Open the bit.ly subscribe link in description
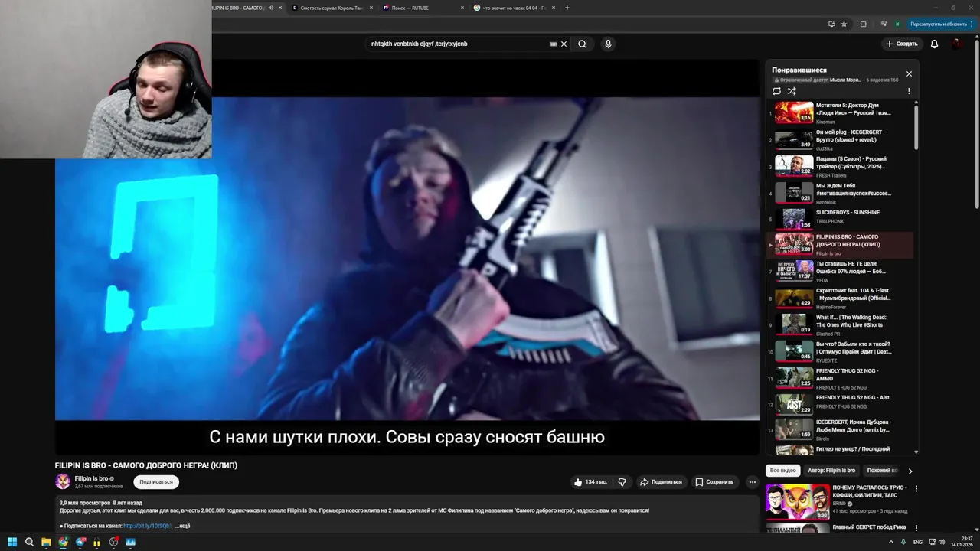 (x=148, y=526)
